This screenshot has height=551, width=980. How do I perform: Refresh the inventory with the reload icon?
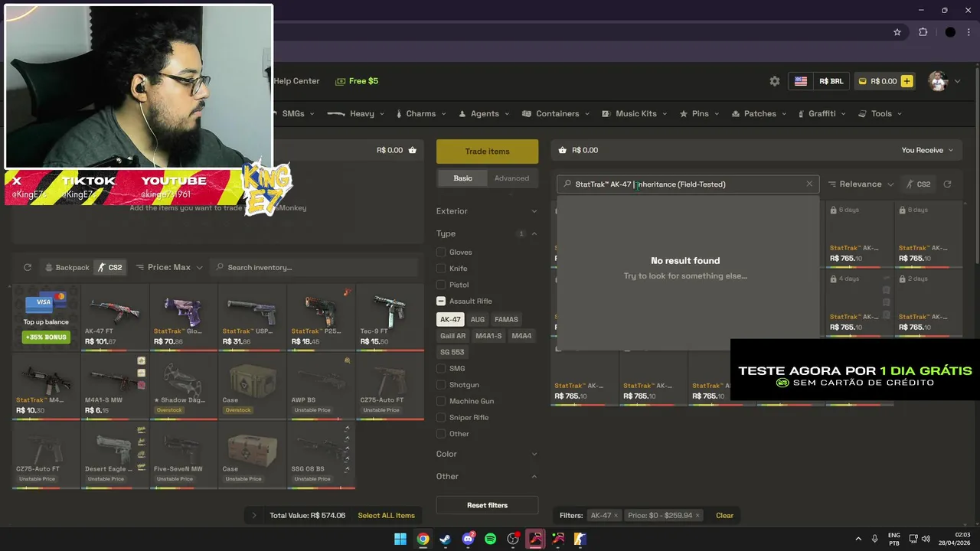coord(28,267)
